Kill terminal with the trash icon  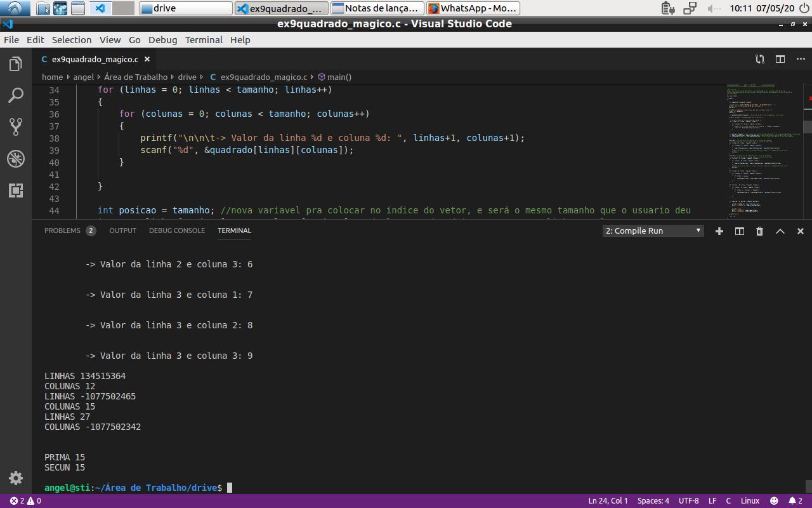tap(760, 231)
